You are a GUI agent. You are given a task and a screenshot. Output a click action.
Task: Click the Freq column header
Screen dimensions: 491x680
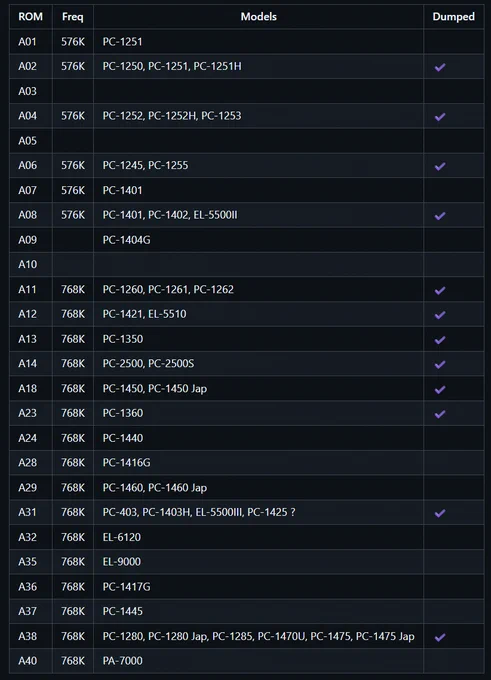[x=72, y=16]
